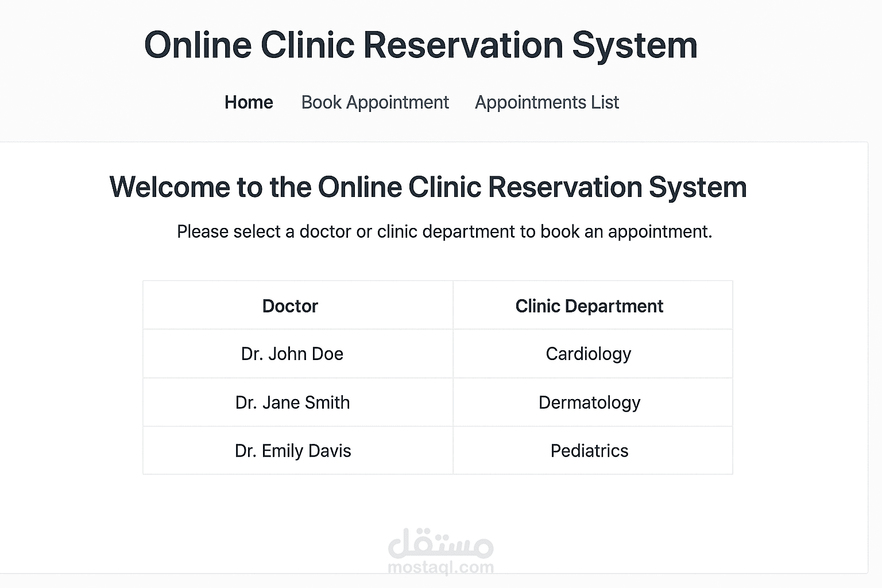Screen dimensions: 882x588
Task: Open the Appointments List page
Action: (x=547, y=102)
